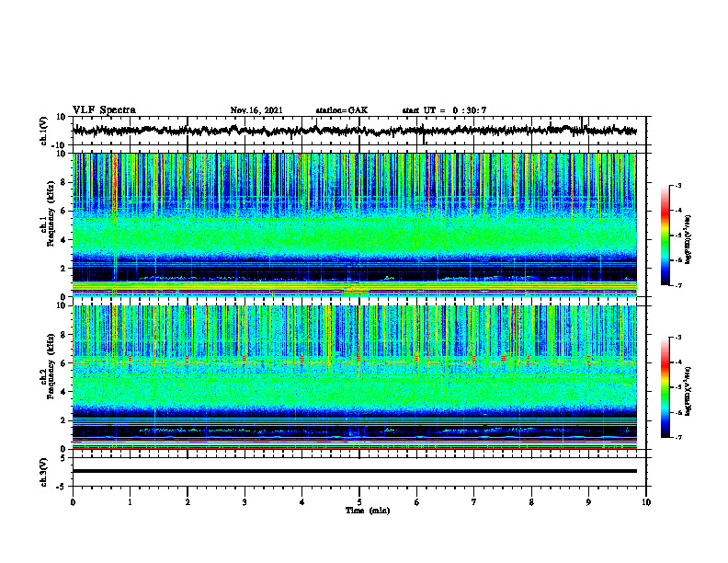This screenshot has height=563, width=728.
Task: Click the "Time (min)" axis title
Action: (368, 511)
